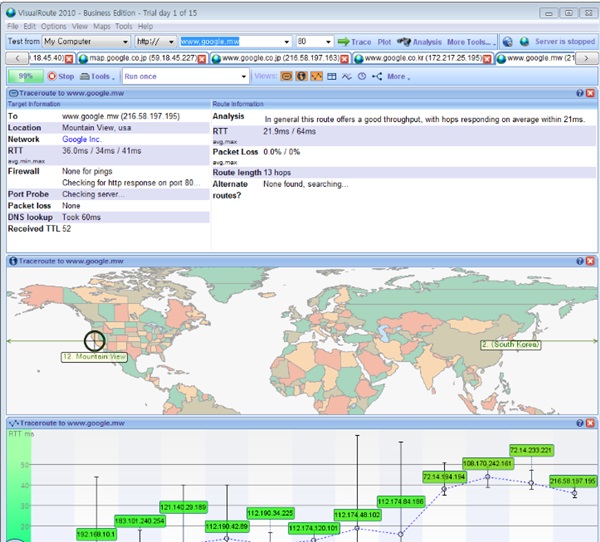Toggle the performance Graph view icon

[x=316, y=76]
